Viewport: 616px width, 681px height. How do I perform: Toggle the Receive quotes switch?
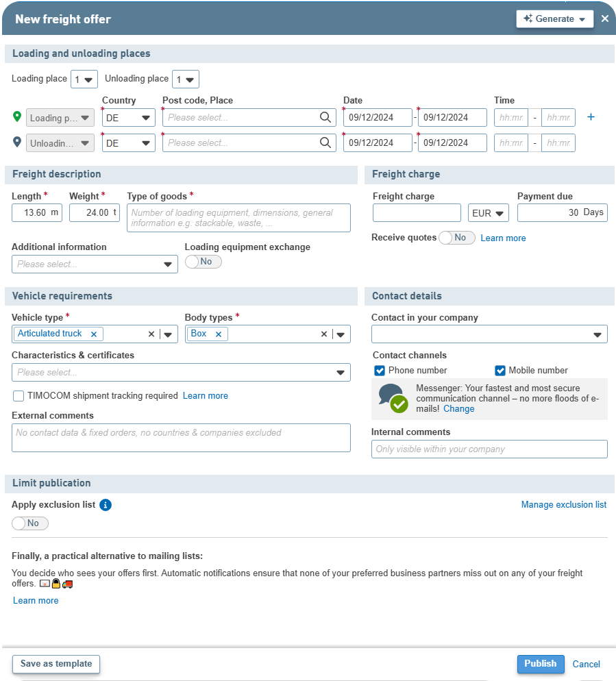click(456, 238)
